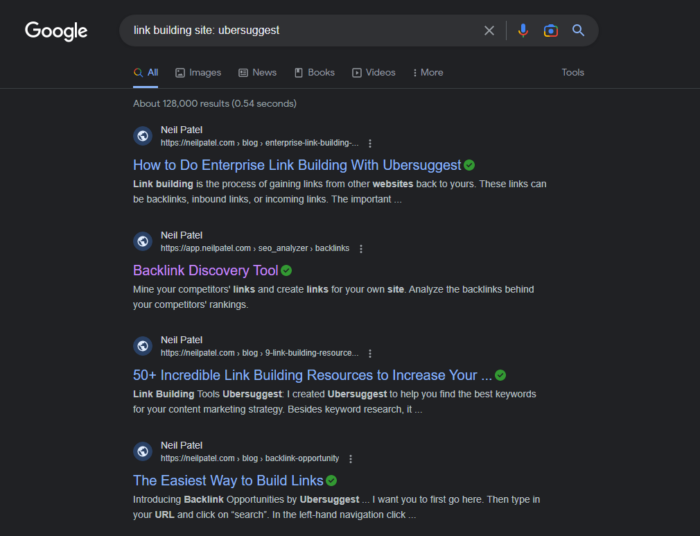Open the Tools button
Image resolution: width=700 pixels, height=536 pixels.
click(x=573, y=72)
